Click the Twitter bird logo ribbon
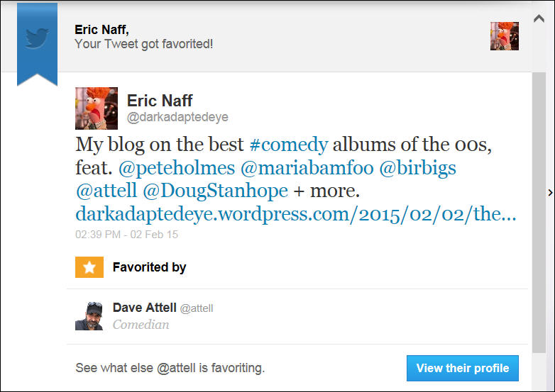The height and width of the screenshot is (392, 555). pyautogui.click(x=37, y=39)
